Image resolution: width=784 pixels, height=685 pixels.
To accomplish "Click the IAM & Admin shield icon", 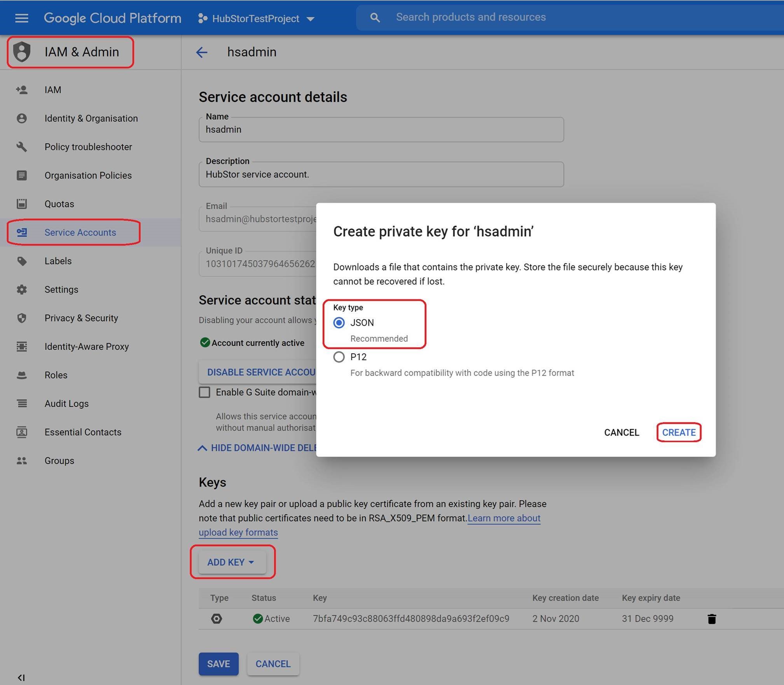I will tap(22, 52).
